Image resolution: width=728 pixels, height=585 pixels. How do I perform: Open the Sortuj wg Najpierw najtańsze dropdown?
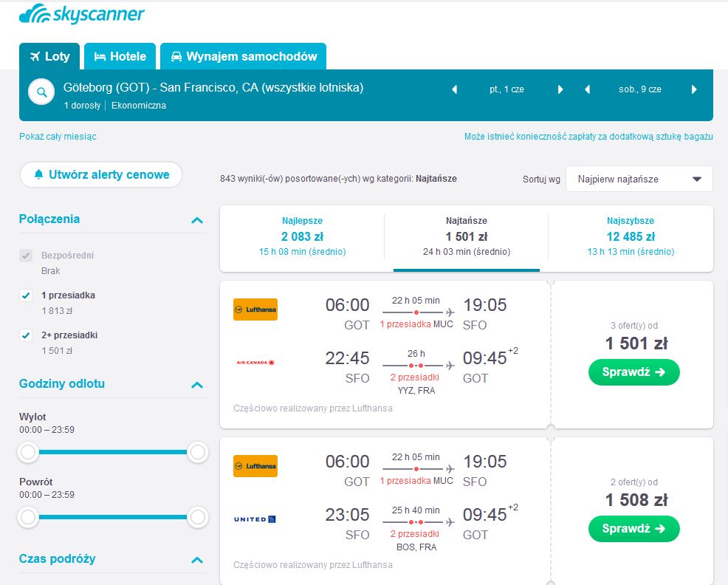[639, 179]
